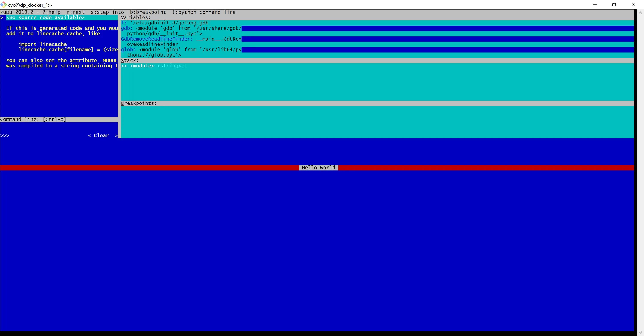Click the 'Command line: [Ctrl-X]' label area
The width and height of the screenshot is (644, 336).
click(x=33, y=119)
